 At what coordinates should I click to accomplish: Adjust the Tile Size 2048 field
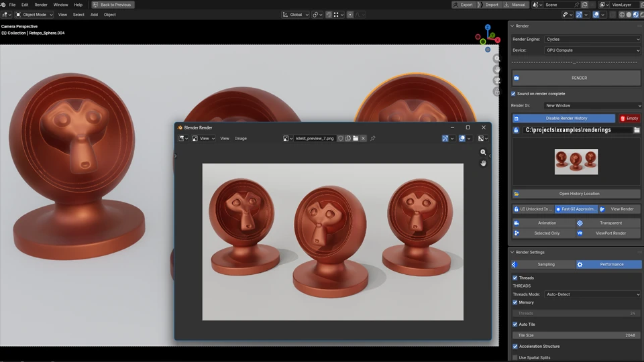pos(576,335)
